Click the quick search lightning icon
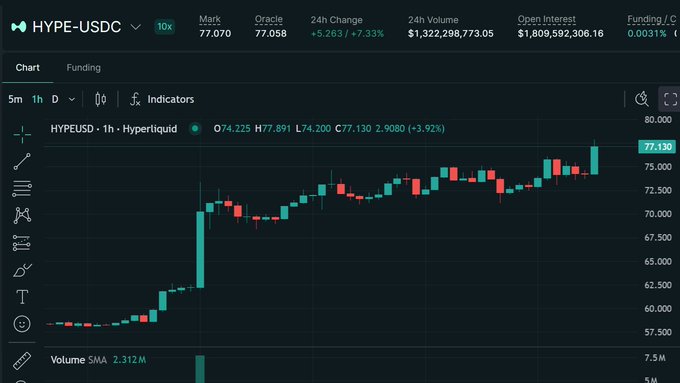The image size is (680, 383). [642, 99]
